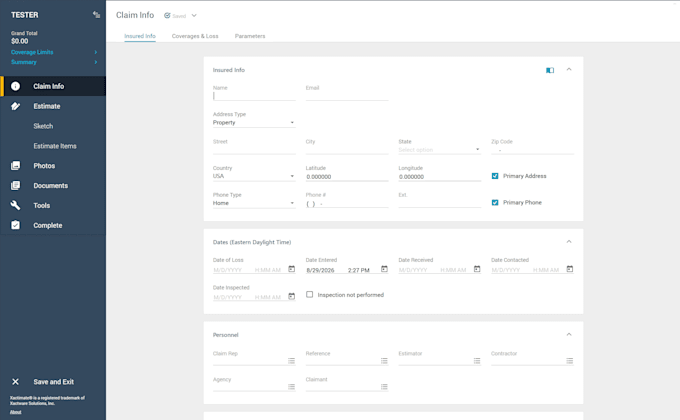Collapse the Personnel section chevron
680x420 pixels.
(x=569, y=335)
